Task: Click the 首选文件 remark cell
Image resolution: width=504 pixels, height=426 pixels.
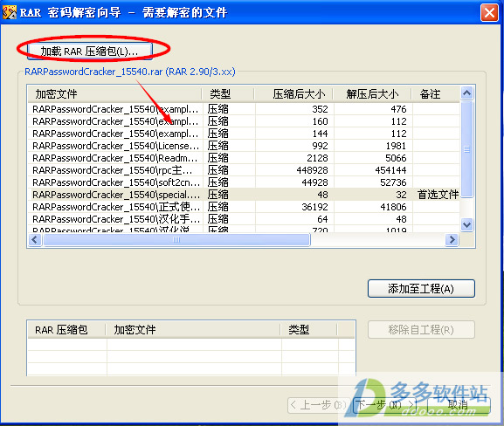Action: [438, 195]
